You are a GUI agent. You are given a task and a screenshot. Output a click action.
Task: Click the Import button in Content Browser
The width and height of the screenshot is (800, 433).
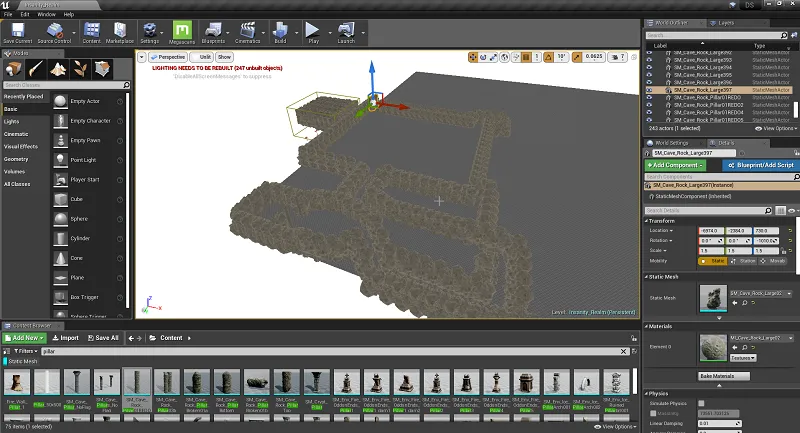(x=65, y=338)
